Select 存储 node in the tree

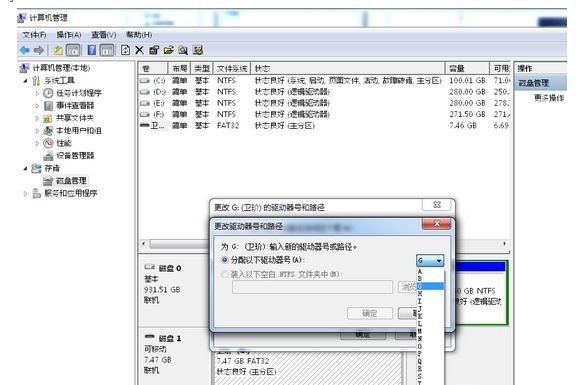pos(52,168)
